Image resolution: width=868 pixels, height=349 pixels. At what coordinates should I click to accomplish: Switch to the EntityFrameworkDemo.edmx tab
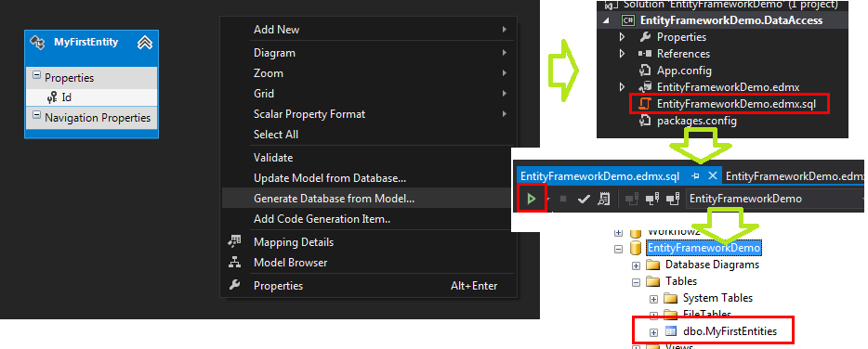[794, 175]
